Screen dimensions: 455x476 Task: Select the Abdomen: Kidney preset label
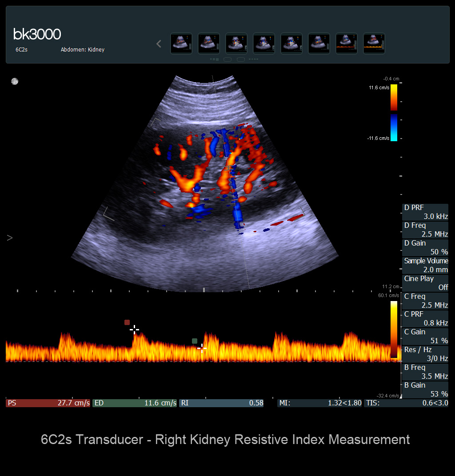point(83,50)
